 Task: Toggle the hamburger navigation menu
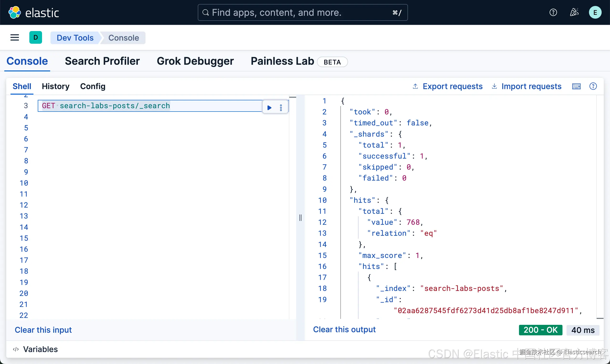(15, 37)
